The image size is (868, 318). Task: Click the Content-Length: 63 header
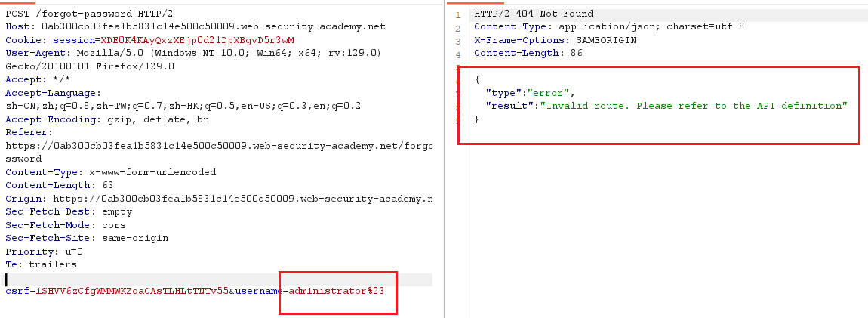tap(51, 185)
